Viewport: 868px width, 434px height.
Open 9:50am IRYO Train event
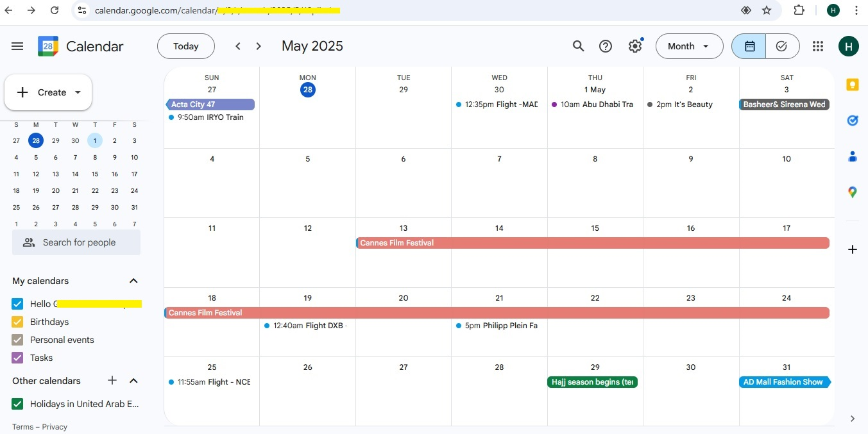(210, 117)
